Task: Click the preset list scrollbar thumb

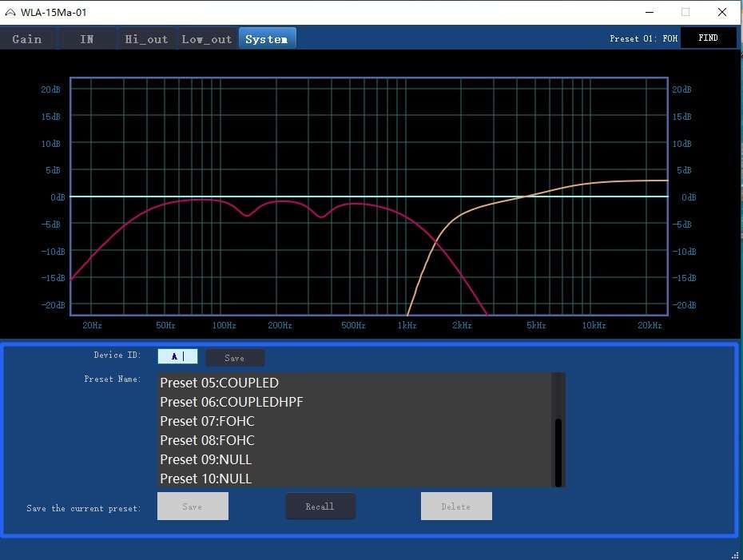Action: tap(558, 451)
